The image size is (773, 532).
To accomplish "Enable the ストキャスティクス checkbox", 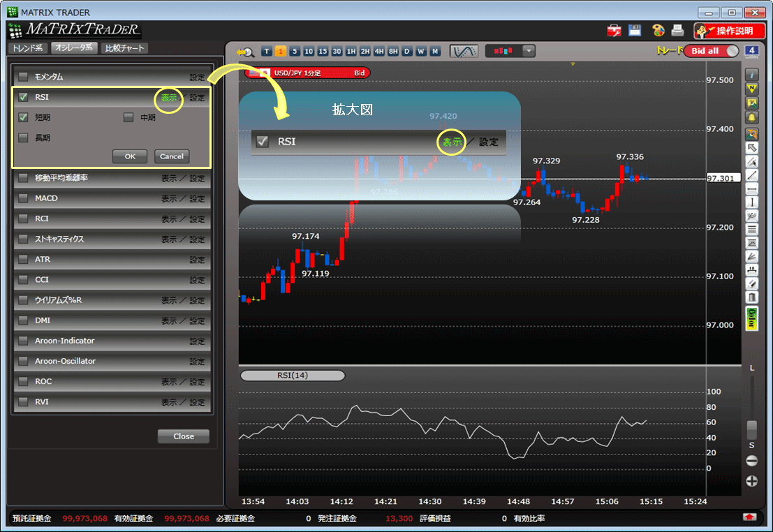I will [x=23, y=239].
